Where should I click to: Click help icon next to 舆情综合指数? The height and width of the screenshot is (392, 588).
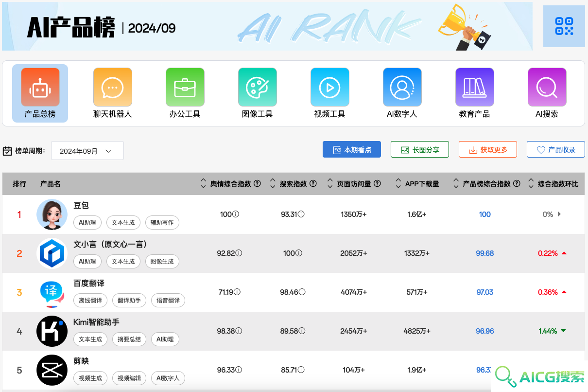pos(258,184)
